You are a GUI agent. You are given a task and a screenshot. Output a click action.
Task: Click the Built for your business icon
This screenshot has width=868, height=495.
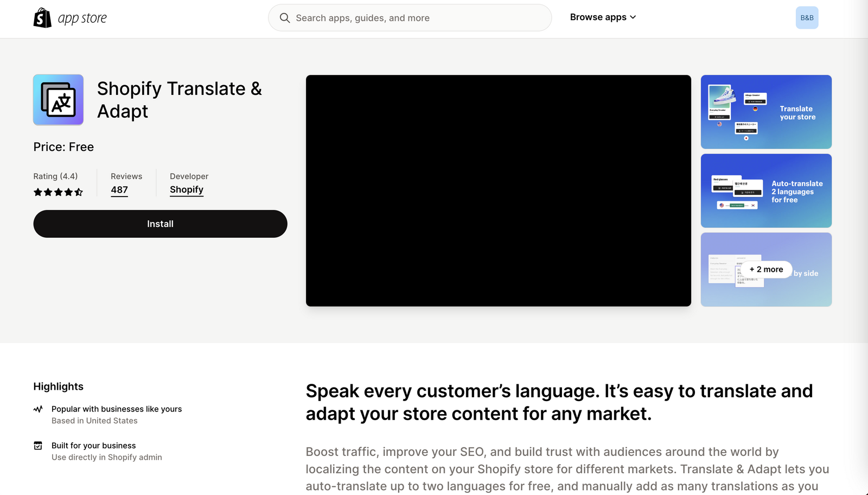pyautogui.click(x=38, y=446)
